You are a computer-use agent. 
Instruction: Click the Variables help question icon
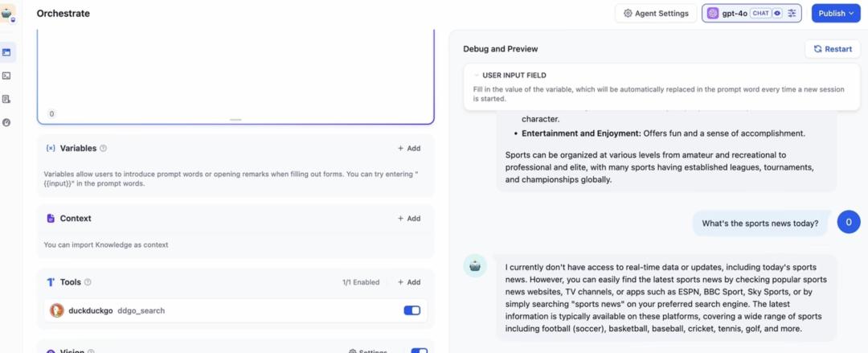(x=103, y=149)
